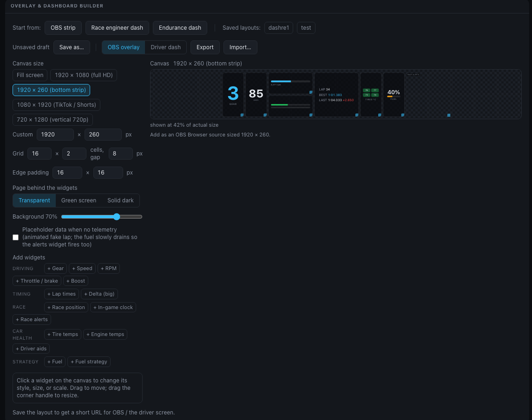
Task: Add a Tire temps widget
Action: pyautogui.click(x=63, y=334)
